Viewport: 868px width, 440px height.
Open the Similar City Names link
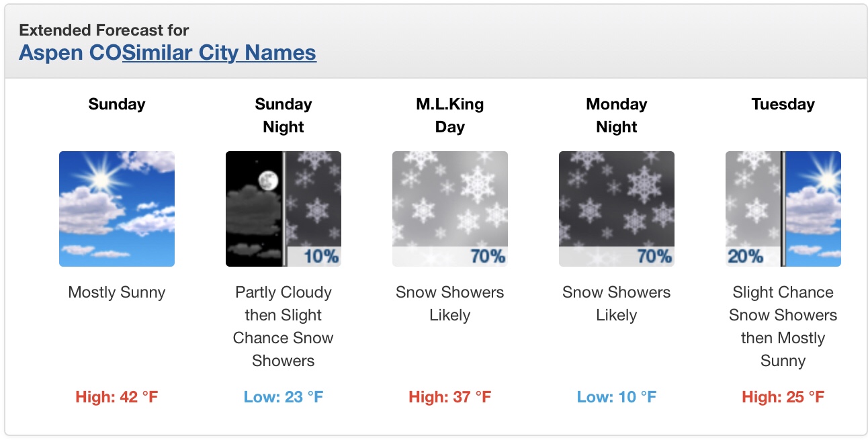pos(219,52)
